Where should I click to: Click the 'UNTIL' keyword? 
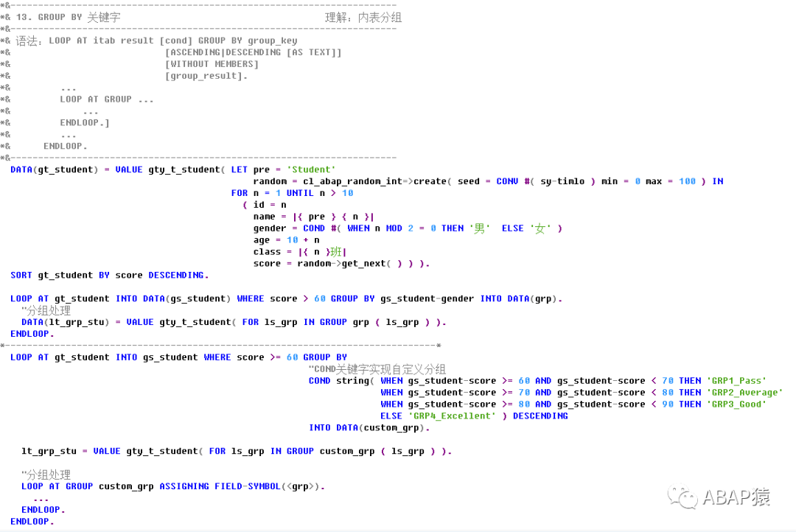click(300, 193)
